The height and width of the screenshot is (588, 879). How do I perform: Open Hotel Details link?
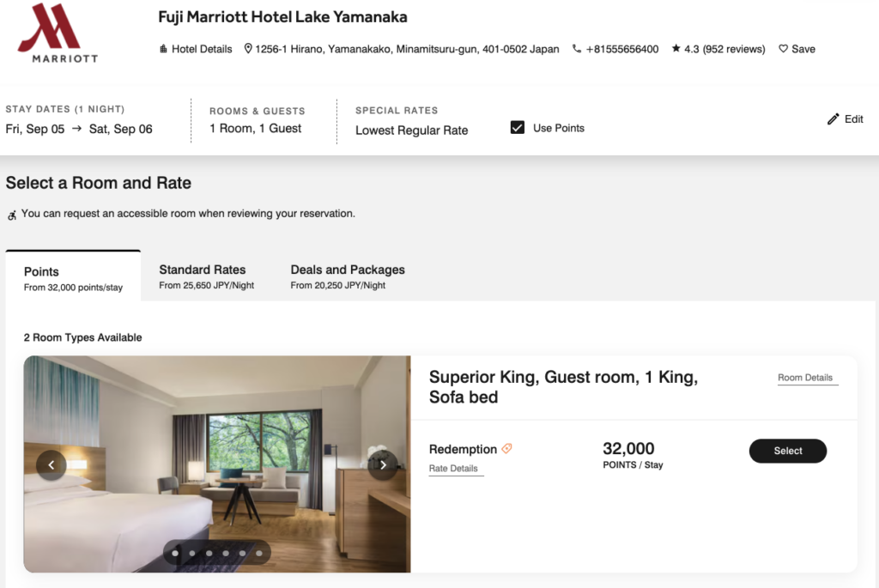(196, 49)
